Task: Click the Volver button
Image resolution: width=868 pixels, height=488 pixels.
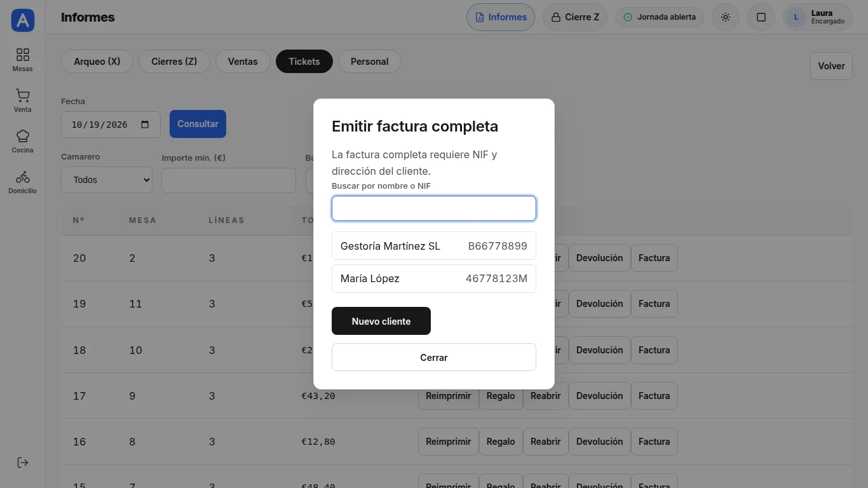Action: (x=831, y=66)
